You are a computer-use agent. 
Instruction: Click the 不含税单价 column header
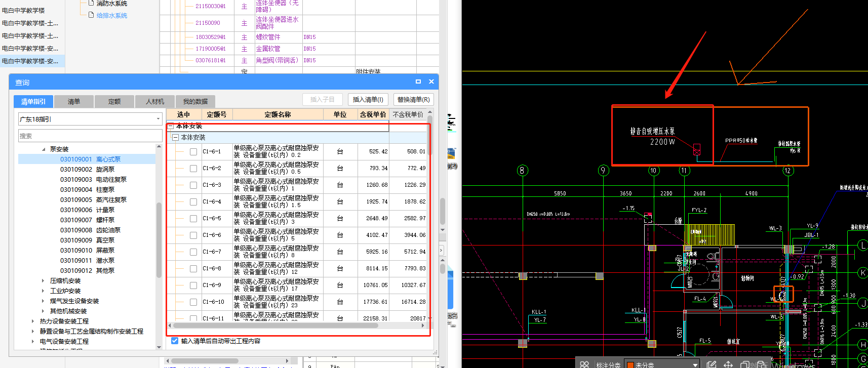408,115
